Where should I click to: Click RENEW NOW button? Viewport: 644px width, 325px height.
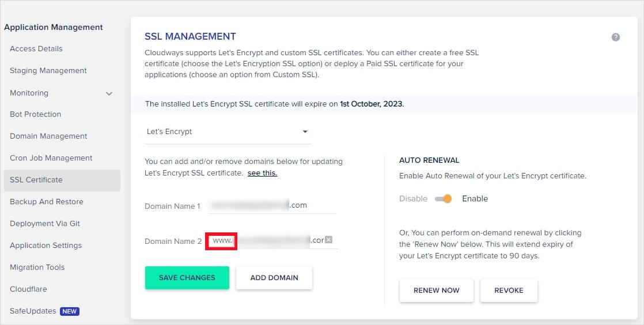coord(436,290)
